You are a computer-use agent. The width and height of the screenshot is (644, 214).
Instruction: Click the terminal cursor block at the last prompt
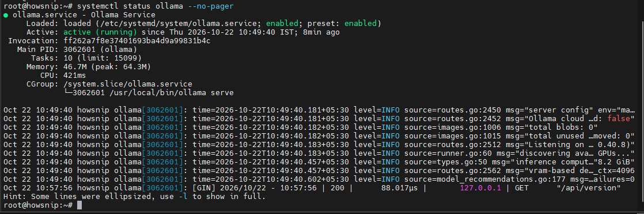tap(79, 205)
